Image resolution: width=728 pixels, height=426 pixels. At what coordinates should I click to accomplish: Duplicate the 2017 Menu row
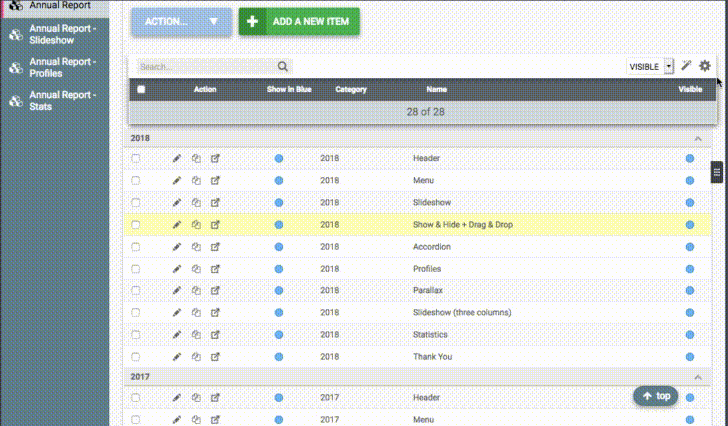tap(196, 420)
